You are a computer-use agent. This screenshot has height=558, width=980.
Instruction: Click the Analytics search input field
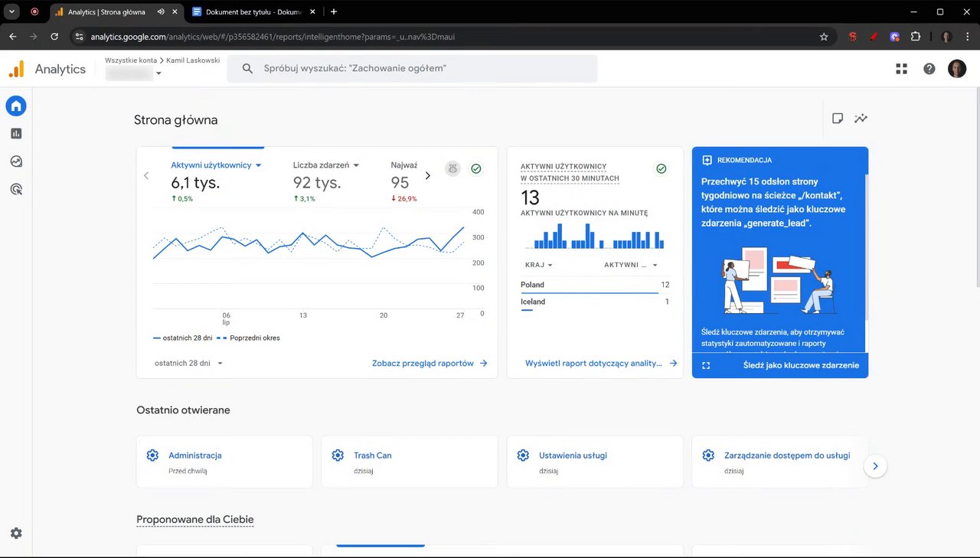point(412,69)
